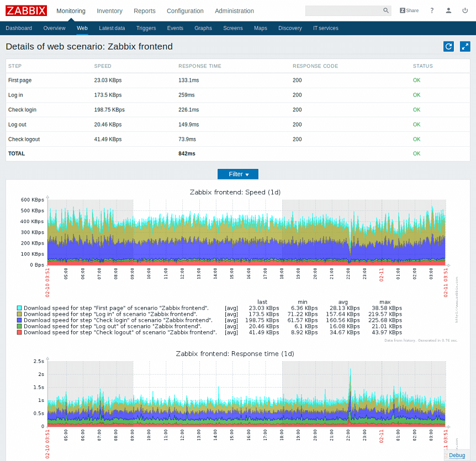Toggle fullscreen mode icon
Viewport: 476px width, 461px height.
tap(465, 47)
